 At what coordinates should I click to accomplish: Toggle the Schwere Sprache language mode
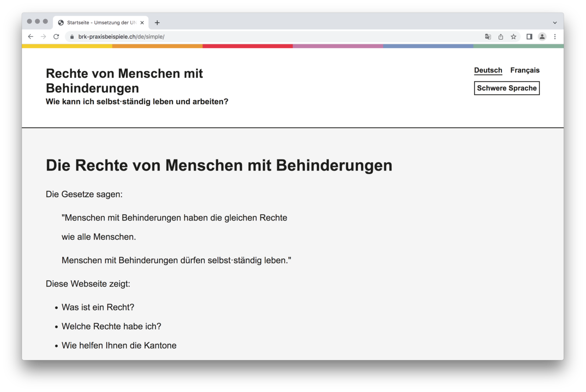506,88
